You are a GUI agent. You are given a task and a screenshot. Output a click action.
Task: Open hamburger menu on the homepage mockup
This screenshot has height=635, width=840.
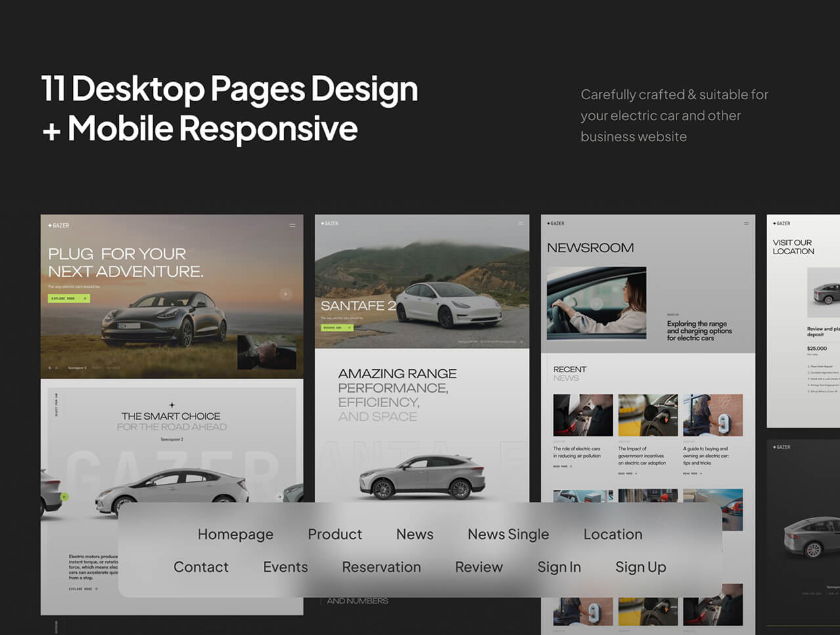point(292,225)
